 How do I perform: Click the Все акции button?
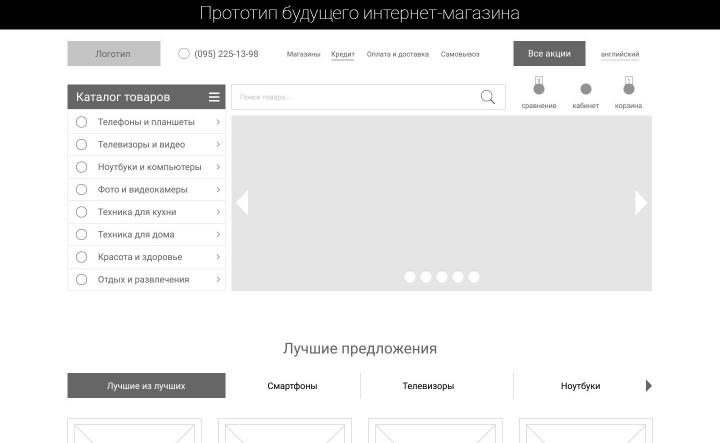click(x=549, y=53)
